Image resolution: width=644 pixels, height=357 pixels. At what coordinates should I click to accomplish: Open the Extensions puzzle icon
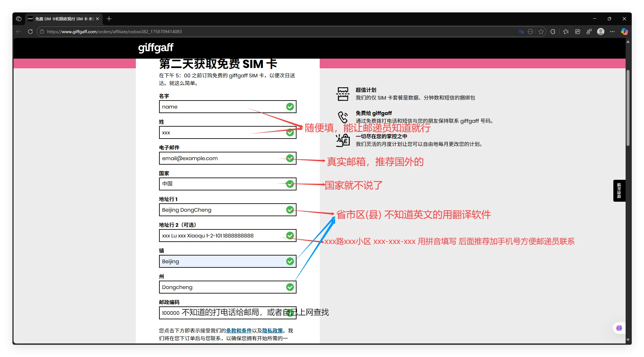click(553, 32)
